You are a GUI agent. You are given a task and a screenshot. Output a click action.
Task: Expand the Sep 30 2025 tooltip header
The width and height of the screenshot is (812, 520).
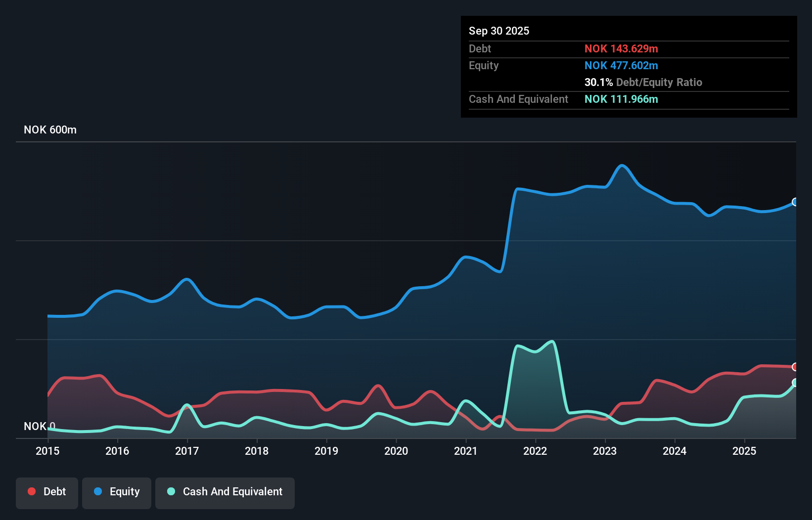[499, 31]
